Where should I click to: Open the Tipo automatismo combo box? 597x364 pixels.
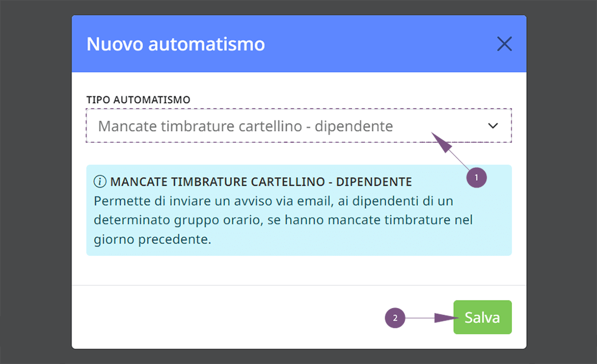tap(299, 125)
